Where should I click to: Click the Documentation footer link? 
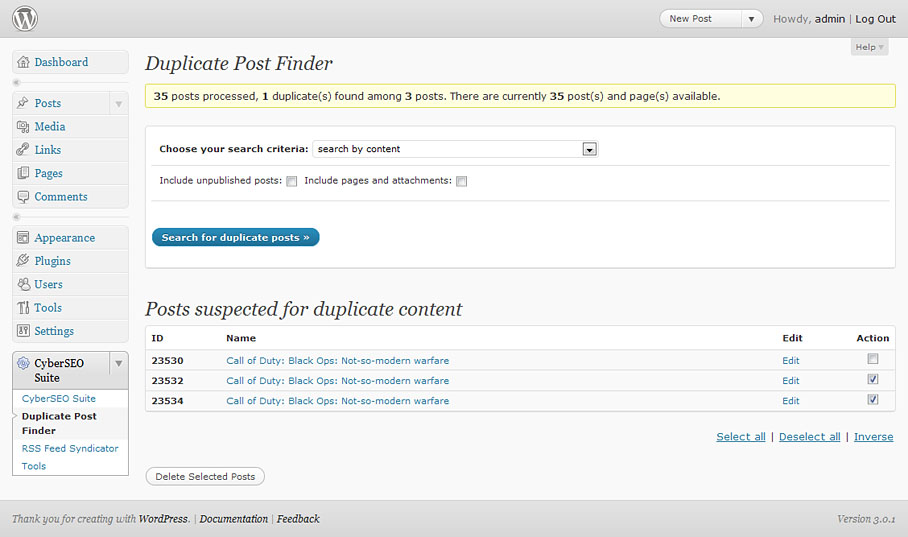pyautogui.click(x=233, y=519)
